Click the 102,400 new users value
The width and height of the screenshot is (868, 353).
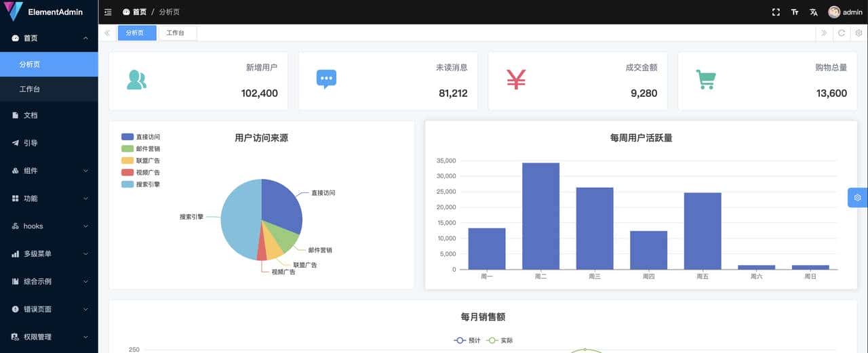tap(260, 94)
